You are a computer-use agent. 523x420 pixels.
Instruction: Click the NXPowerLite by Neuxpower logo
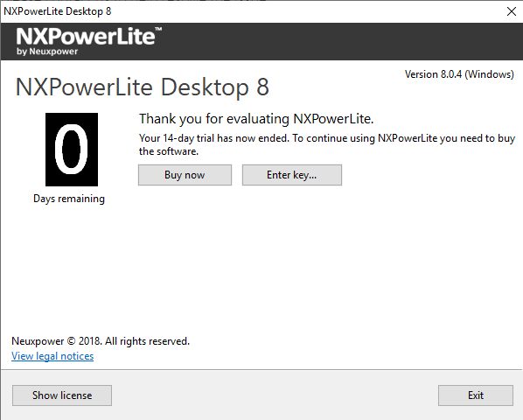tap(88, 41)
